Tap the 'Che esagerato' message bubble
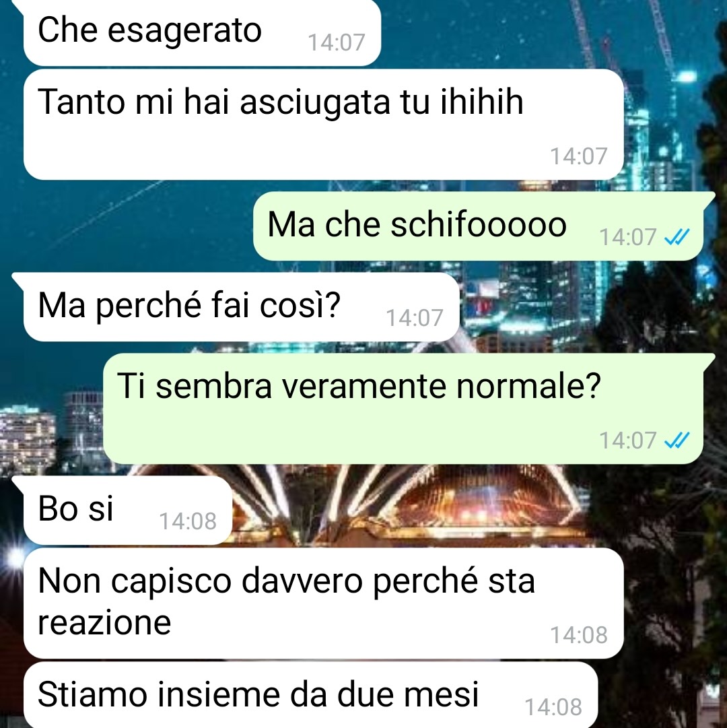This screenshot has width=727, height=728. pos(202,32)
